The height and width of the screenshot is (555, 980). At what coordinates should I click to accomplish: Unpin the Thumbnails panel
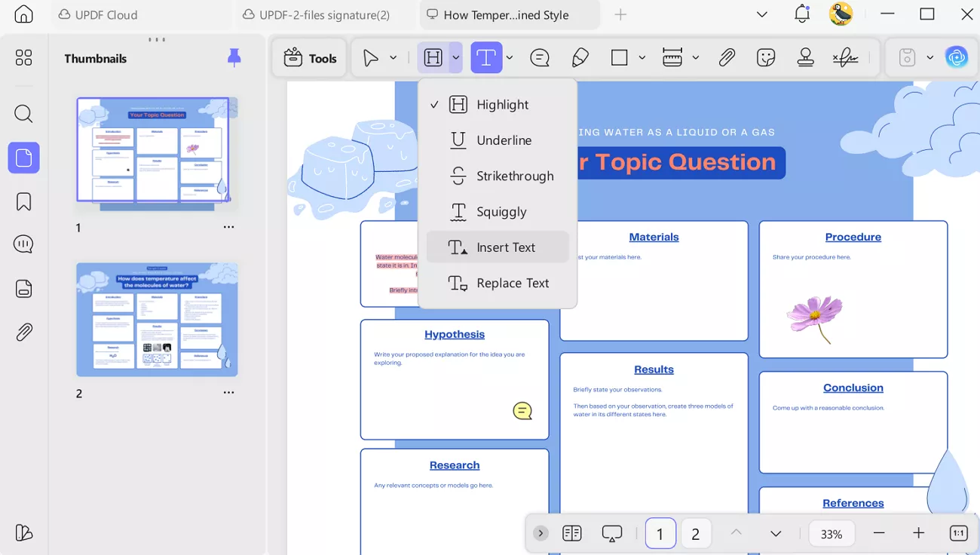click(x=234, y=58)
